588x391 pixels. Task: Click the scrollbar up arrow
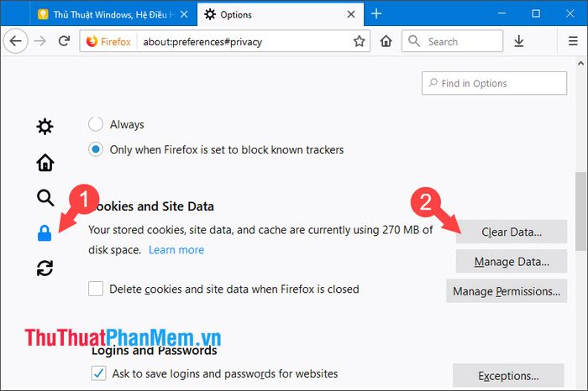coord(581,63)
